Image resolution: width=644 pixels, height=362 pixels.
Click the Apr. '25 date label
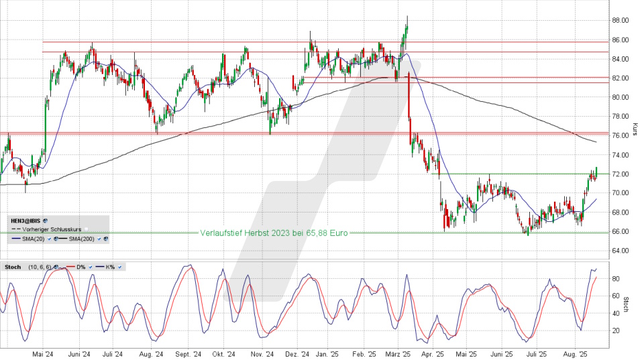pyautogui.click(x=433, y=354)
